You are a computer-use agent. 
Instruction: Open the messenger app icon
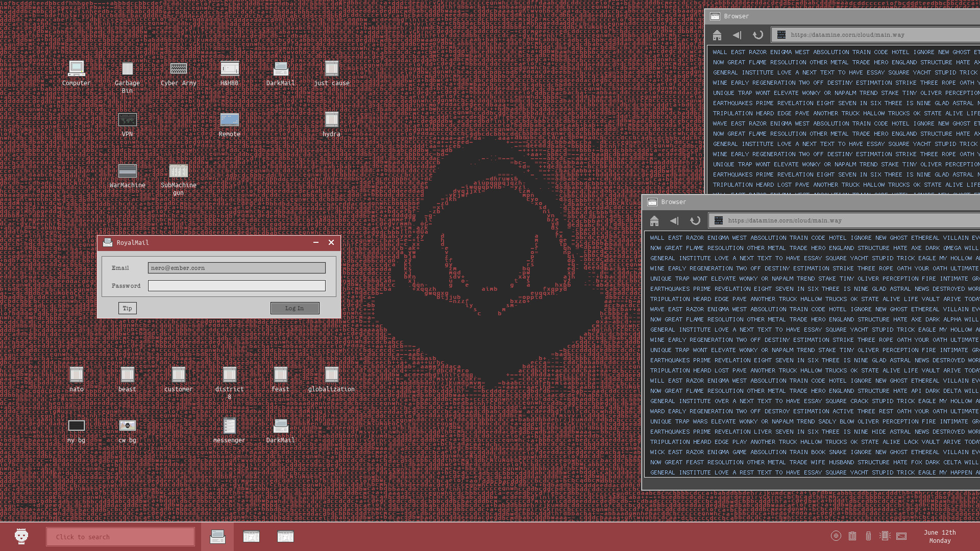click(229, 426)
